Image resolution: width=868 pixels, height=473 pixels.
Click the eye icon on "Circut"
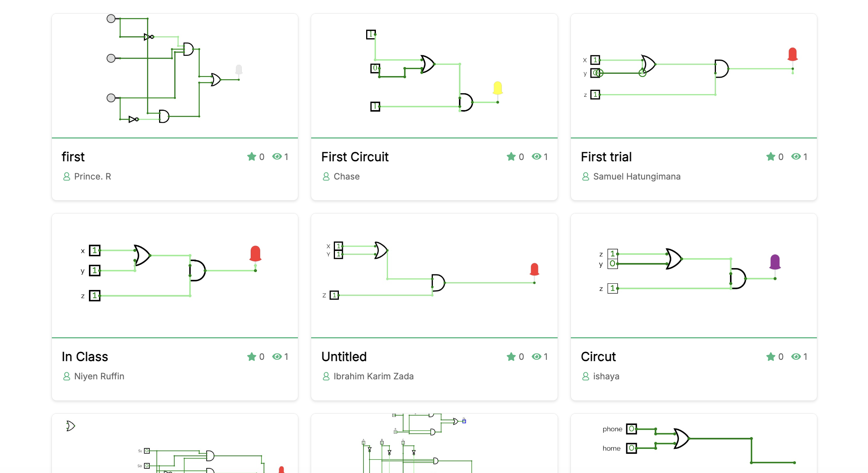tap(797, 356)
